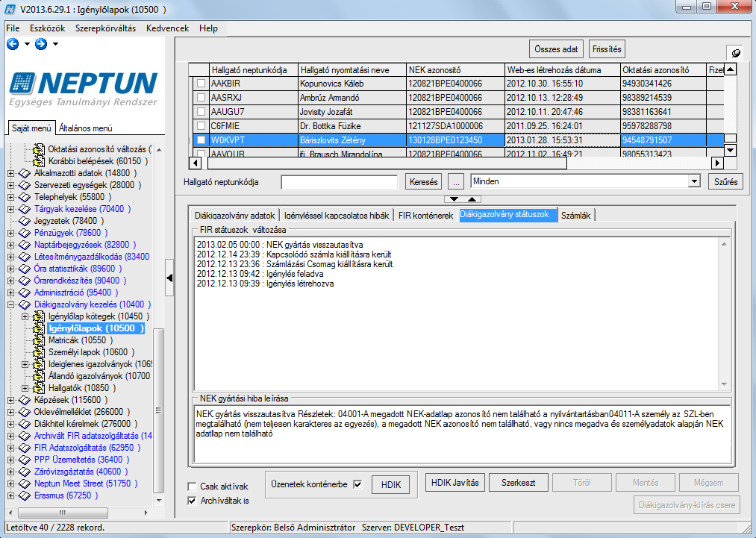
Task: Uncheck the Archiváltak is checkbox
Action: pyautogui.click(x=192, y=501)
